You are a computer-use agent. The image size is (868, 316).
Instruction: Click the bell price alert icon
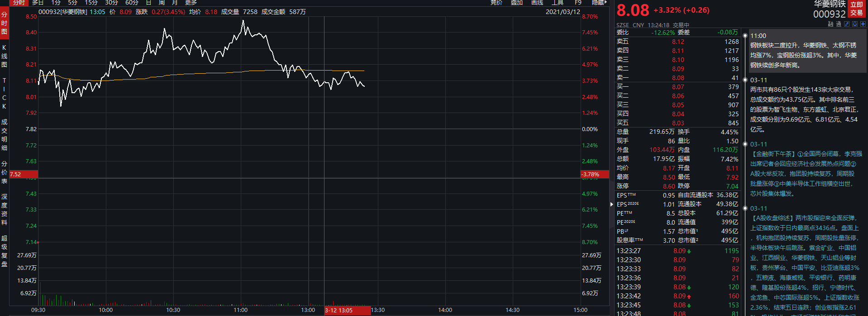tap(855, 24)
